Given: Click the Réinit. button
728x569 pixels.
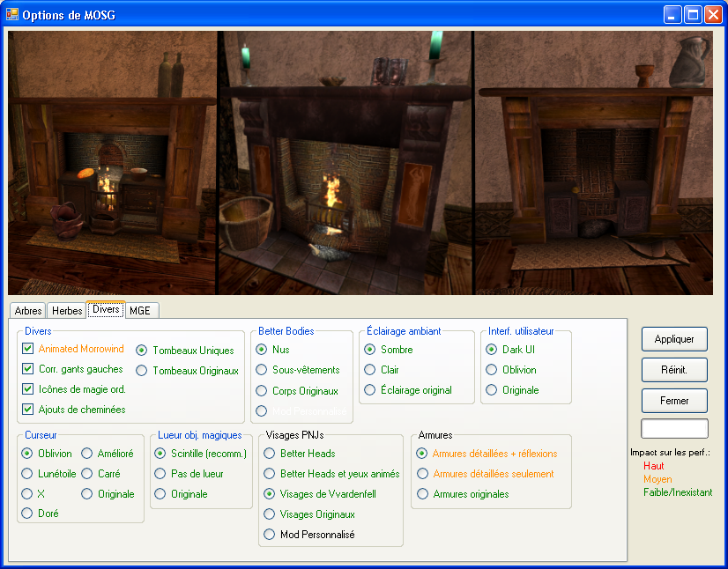Looking at the screenshot, I should 674,369.
